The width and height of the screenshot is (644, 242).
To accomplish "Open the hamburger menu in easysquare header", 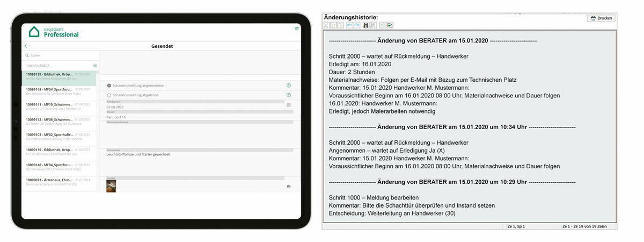I will [297, 29].
